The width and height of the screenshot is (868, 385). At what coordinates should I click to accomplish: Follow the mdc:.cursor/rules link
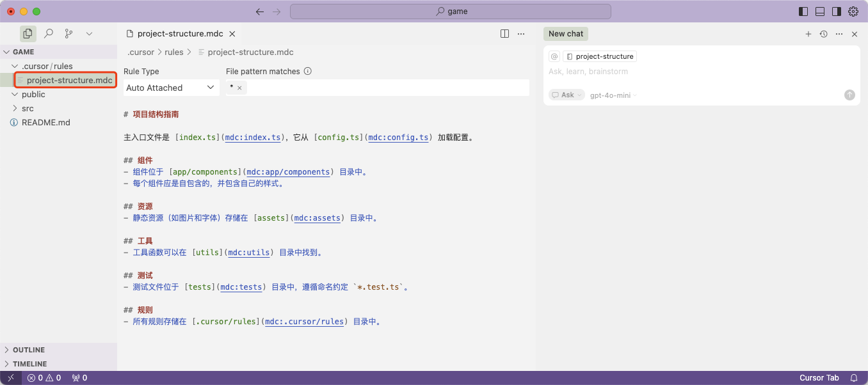tap(305, 322)
